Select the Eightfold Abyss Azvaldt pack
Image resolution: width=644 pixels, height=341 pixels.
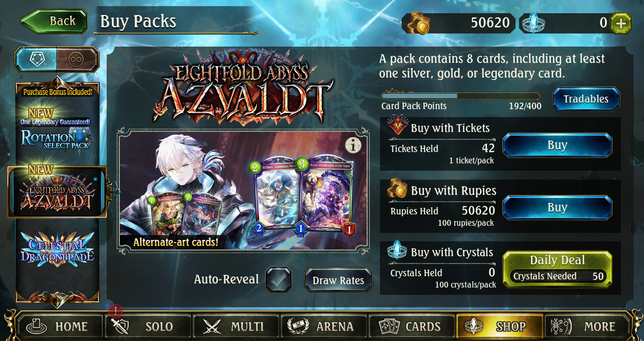click(x=57, y=192)
